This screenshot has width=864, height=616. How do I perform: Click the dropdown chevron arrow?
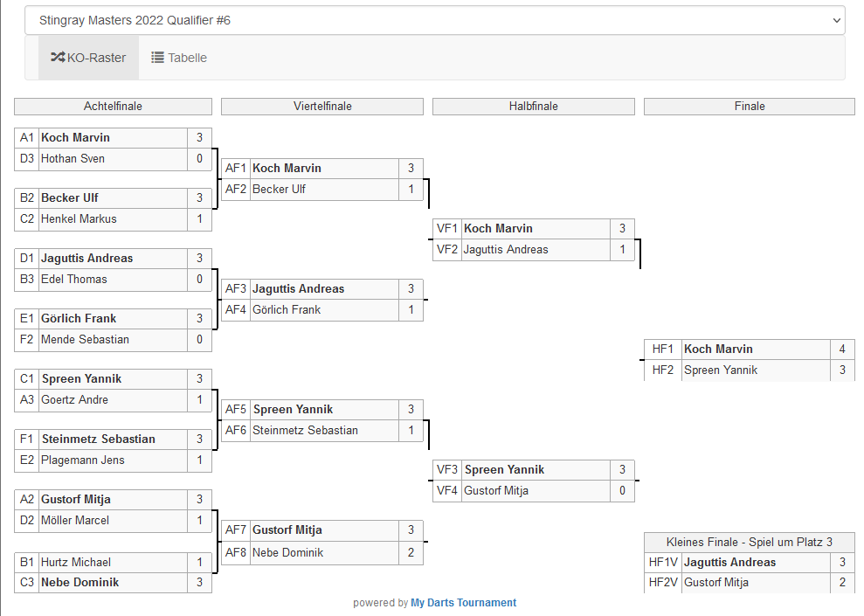pos(836,20)
